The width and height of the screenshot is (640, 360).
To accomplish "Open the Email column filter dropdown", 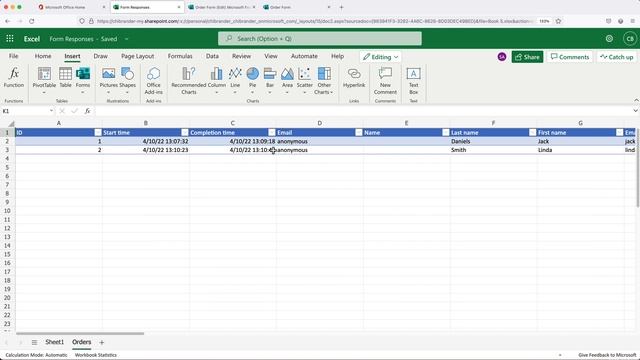I will (x=358, y=132).
